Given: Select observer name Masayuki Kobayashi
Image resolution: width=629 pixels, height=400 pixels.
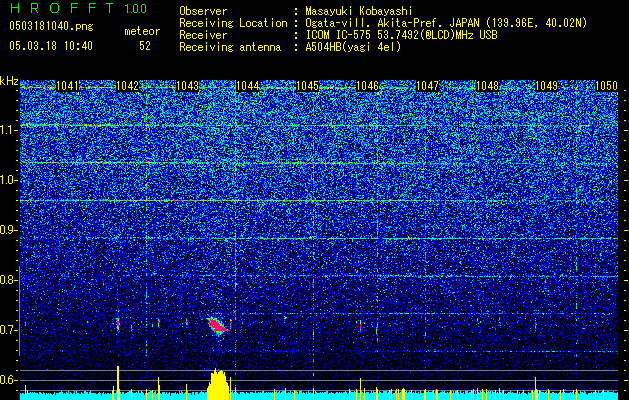Looking at the screenshot, I should coord(359,12).
